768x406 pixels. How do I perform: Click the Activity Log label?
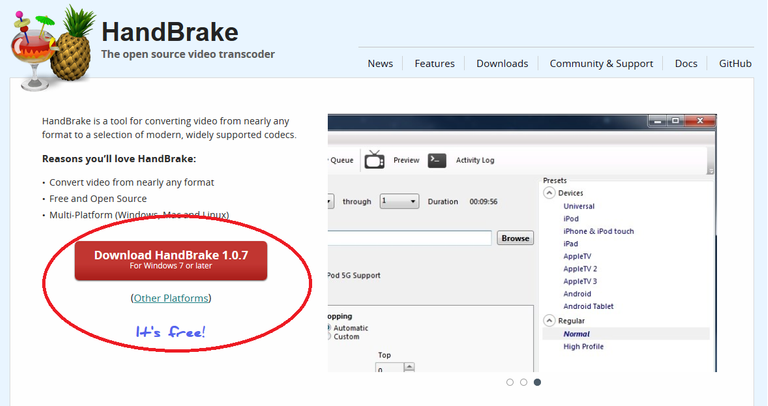(475, 160)
